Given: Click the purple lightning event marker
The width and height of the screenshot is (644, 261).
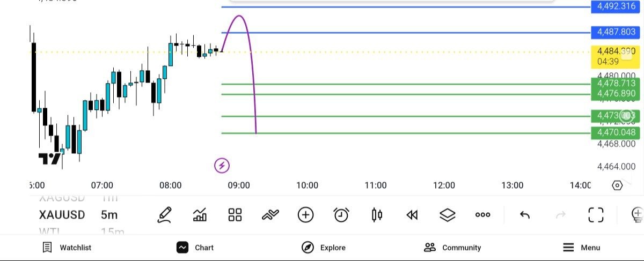Looking at the screenshot, I should [222, 166].
